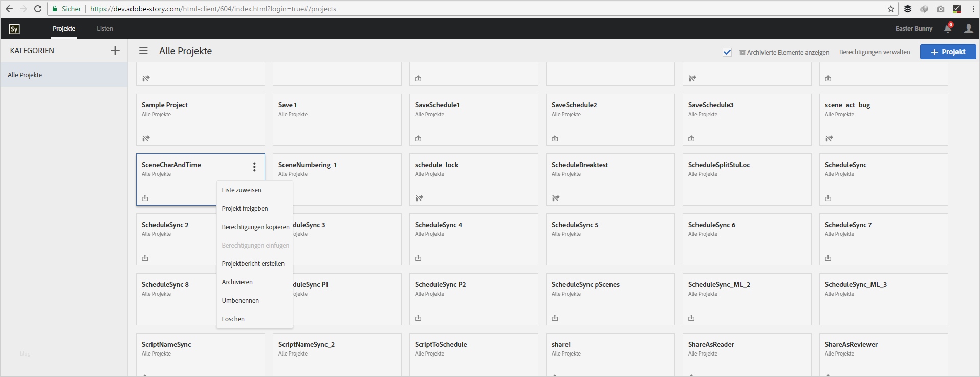Viewport: 980px width, 377px height.
Task: Open the ScriptNameSync_2 project
Action: point(337,355)
